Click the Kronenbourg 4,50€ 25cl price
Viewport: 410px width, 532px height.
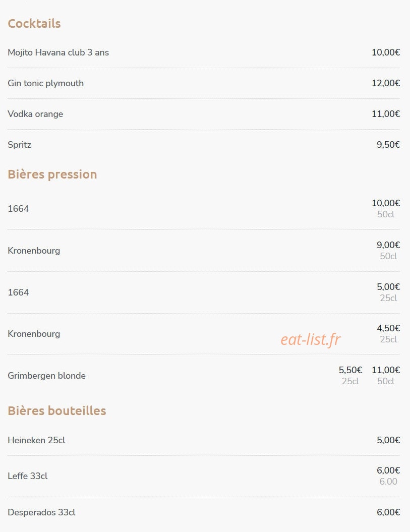(x=388, y=328)
